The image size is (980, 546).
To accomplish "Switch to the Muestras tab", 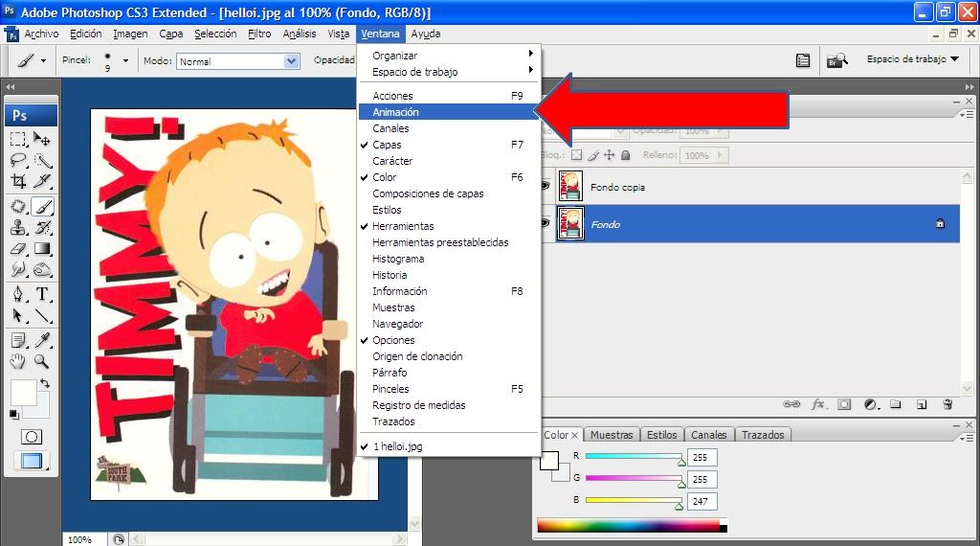I will pyautogui.click(x=612, y=435).
